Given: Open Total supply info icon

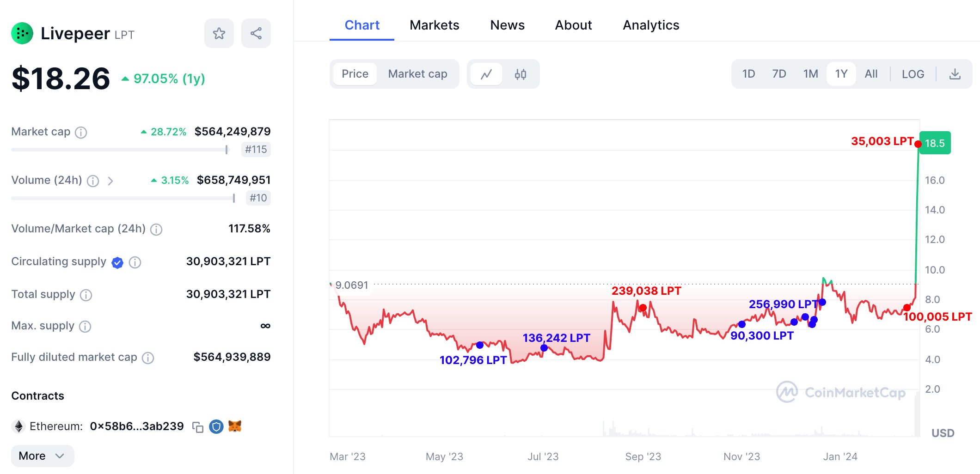Looking at the screenshot, I should point(86,295).
